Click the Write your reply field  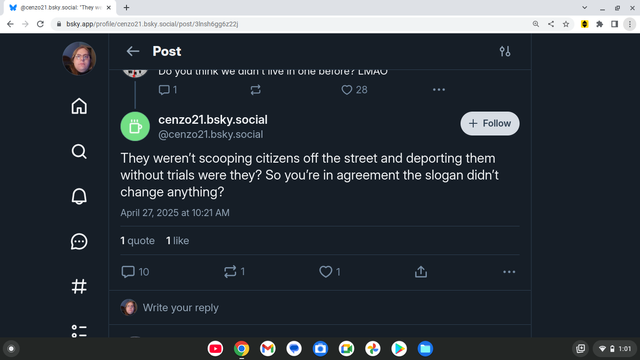(320, 308)
